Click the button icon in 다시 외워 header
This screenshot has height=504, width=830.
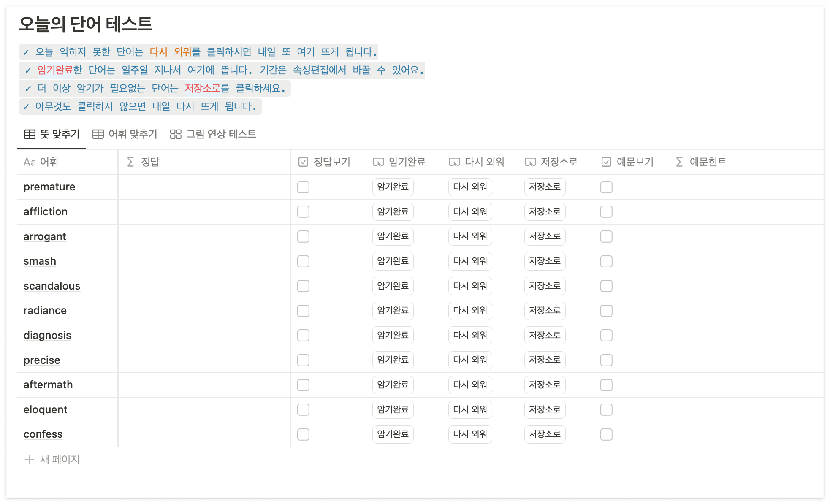[454, 162]
